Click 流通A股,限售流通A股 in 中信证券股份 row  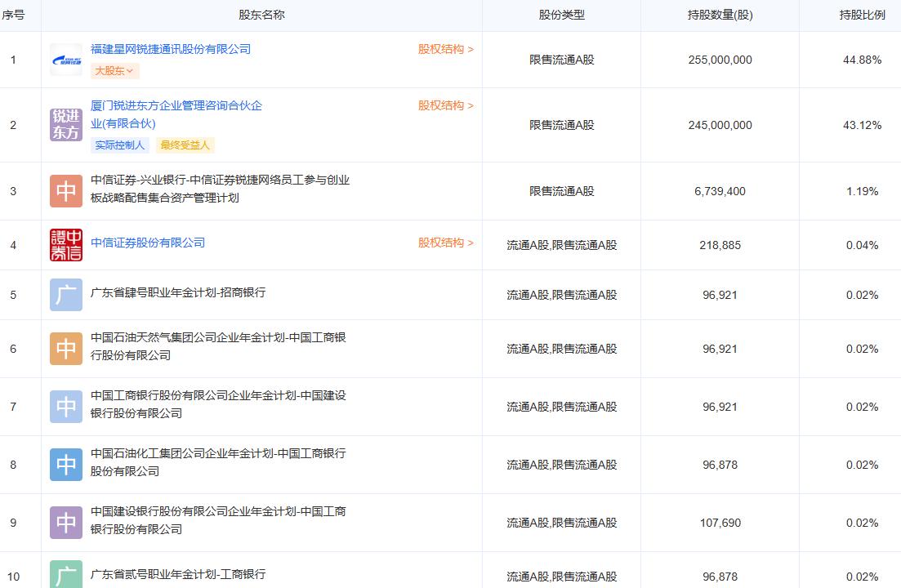point(561,245)
